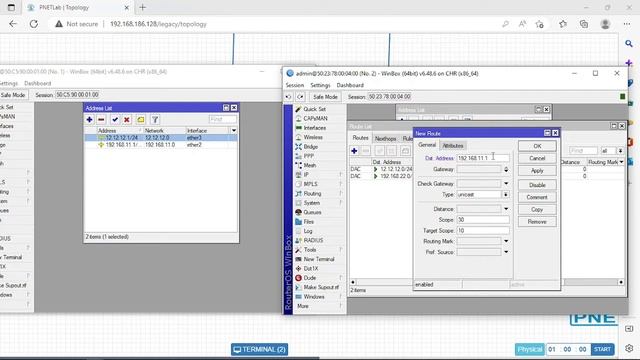Open Interfaces in WinBox No. 2 sidebar
This screenshot has width=640, height=360.
tap(314, 128)
